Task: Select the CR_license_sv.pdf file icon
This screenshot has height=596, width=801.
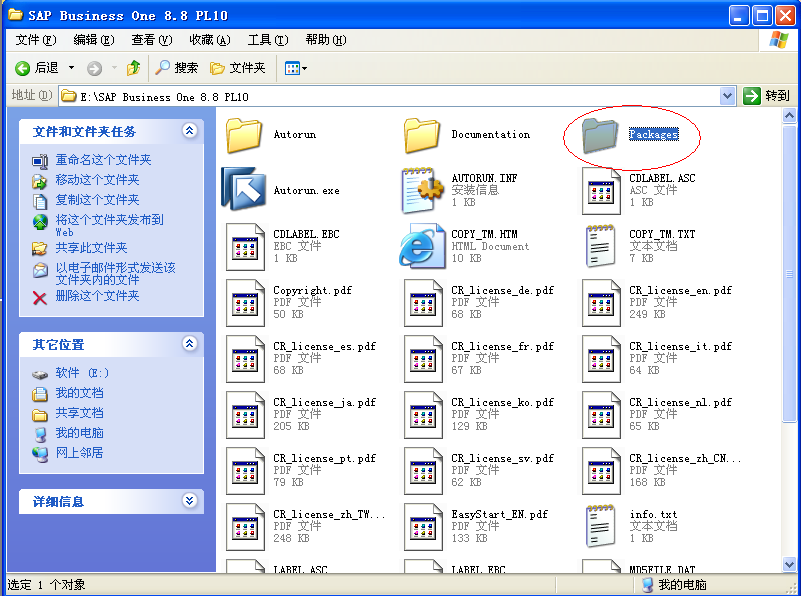Action: (x=423, y=471)
